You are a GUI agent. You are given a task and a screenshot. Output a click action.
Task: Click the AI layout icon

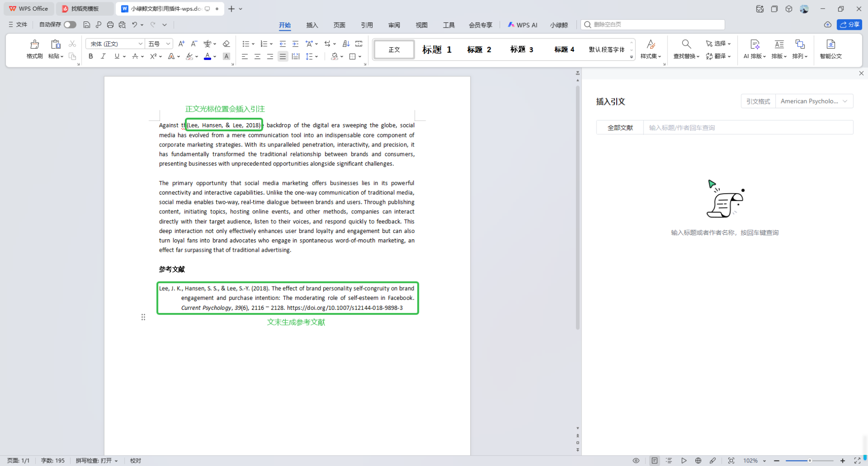pyautogui.click(x=754, y=49)
